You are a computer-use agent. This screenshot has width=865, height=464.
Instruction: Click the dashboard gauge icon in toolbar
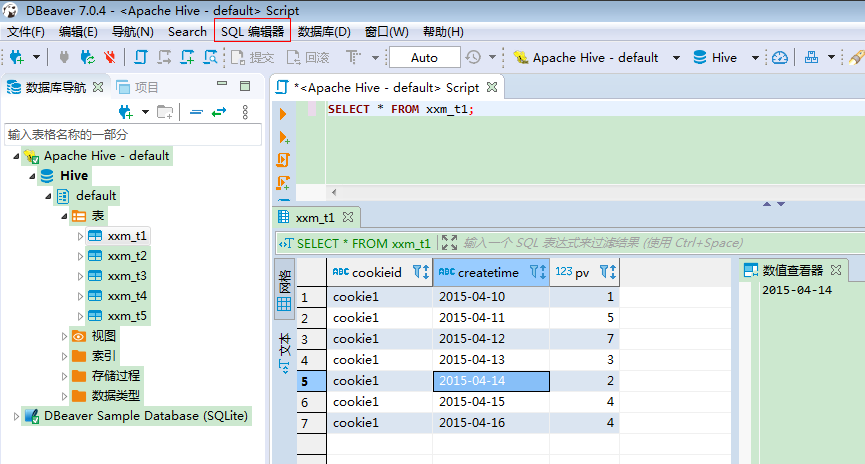[779, 57]
